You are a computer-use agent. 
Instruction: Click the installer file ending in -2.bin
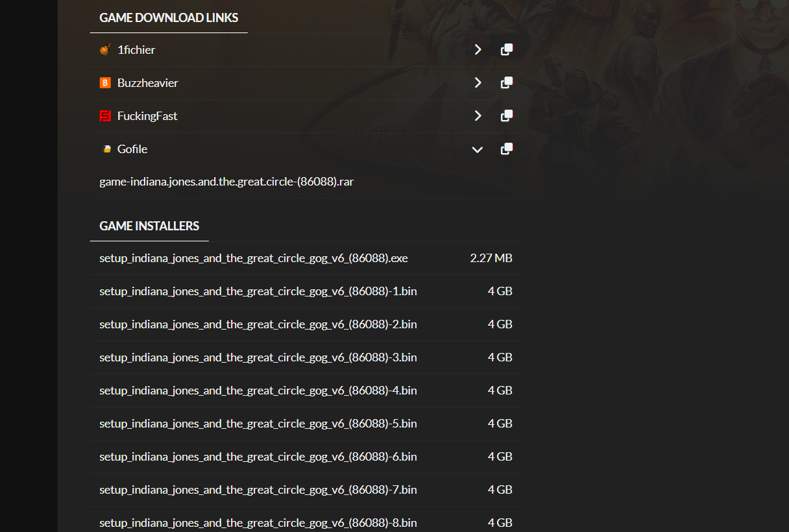pos(258,324)
